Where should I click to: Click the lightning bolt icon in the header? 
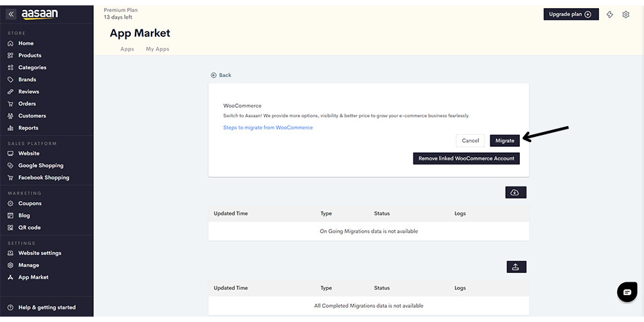click(610, 14)
